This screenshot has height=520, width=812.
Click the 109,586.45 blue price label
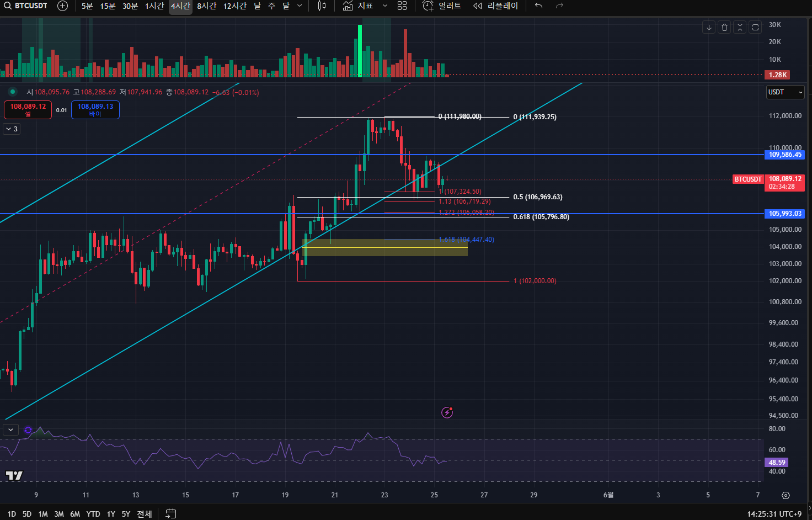tap(785, 155)
